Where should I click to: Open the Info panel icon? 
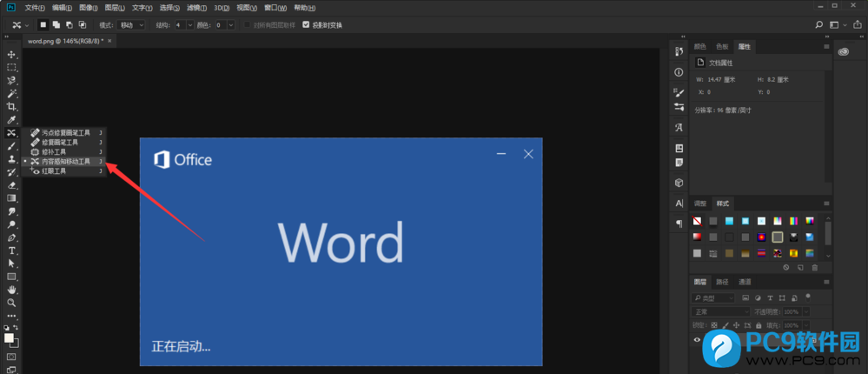(x=679, y=72)
